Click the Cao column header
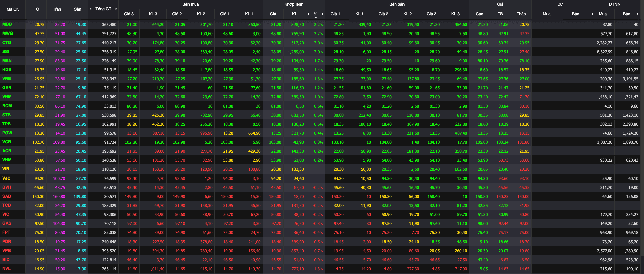This screenshot has width=644, height=274. [x=480, y=14]
